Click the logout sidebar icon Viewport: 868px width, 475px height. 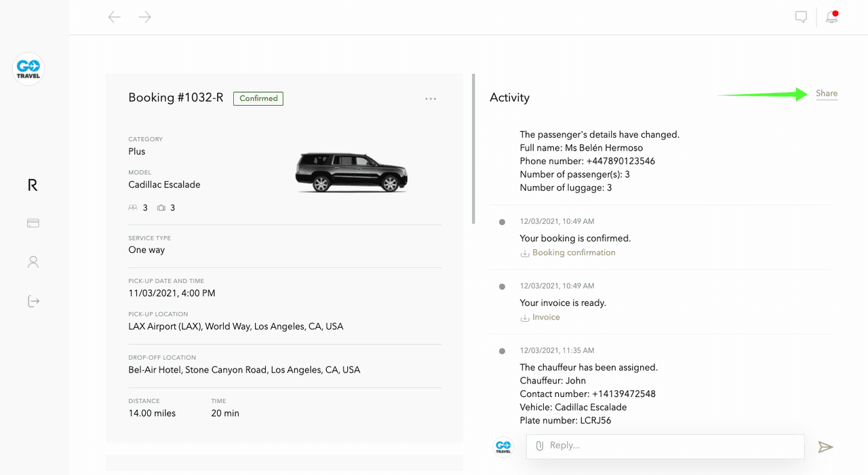33,301
